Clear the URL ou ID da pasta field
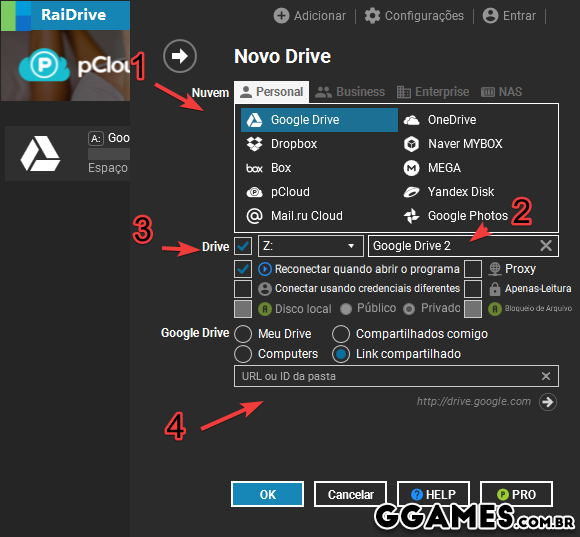 click(546, 376)
